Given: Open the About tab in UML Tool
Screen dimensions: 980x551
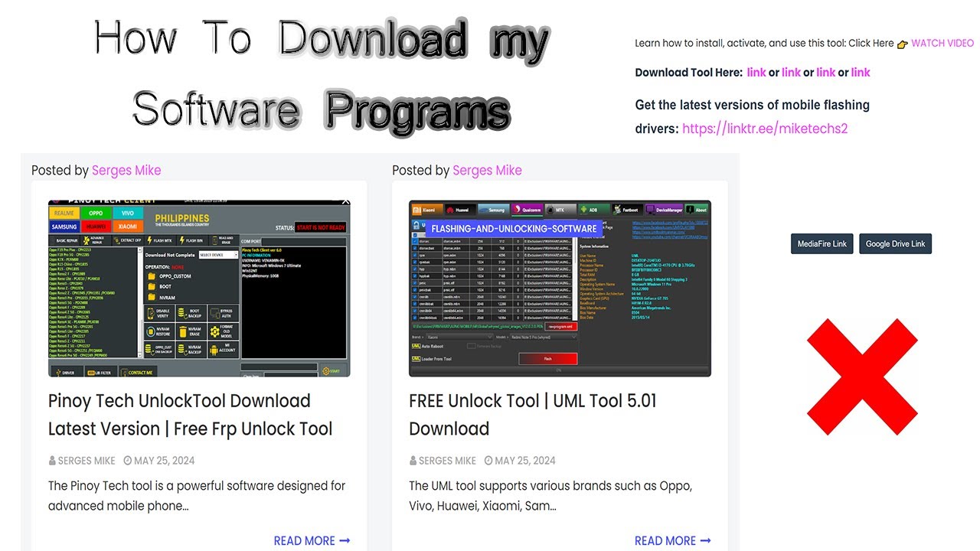Looking at the screenshot, I should pos(697,209).
